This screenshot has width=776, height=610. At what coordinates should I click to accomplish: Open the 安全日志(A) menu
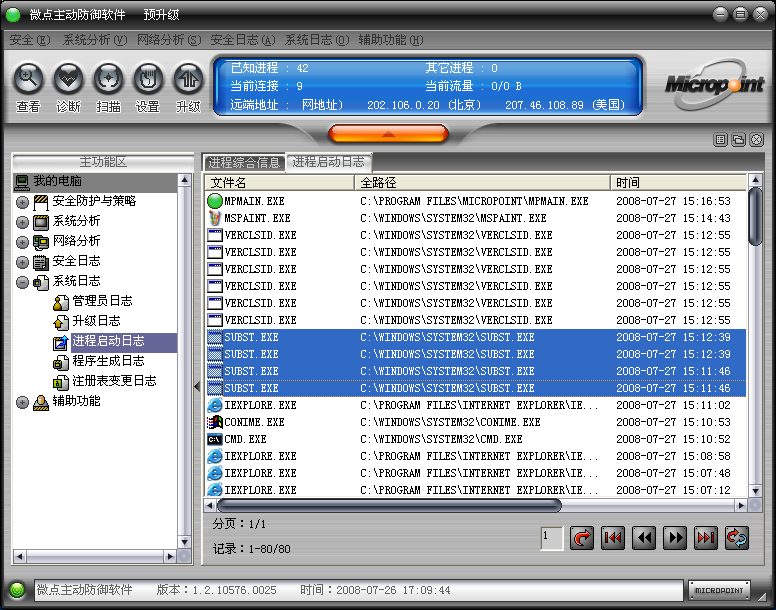[x=242, y=40]
